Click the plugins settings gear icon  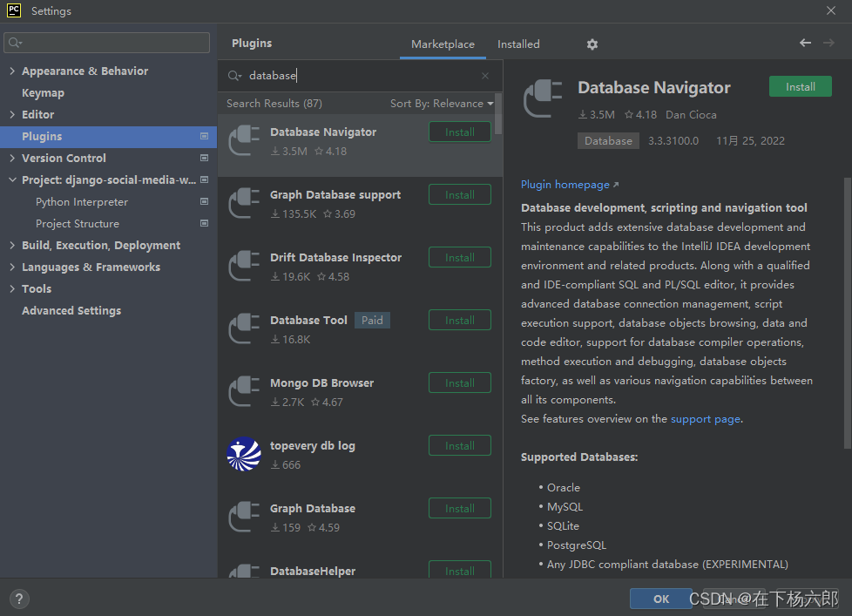[592, 44]
